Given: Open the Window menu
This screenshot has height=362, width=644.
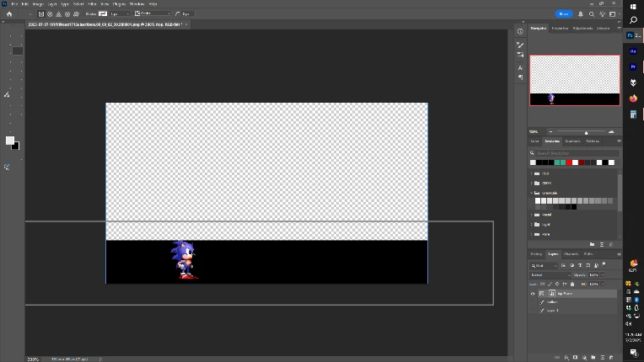Looking at the screenshot, I should [x=137, y=3].
